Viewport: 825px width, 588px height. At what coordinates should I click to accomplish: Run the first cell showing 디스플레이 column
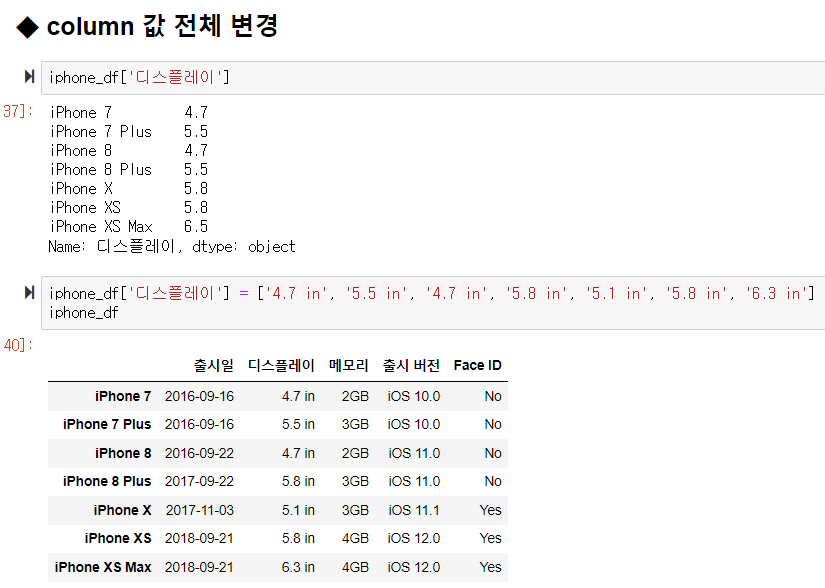[29, 77]
